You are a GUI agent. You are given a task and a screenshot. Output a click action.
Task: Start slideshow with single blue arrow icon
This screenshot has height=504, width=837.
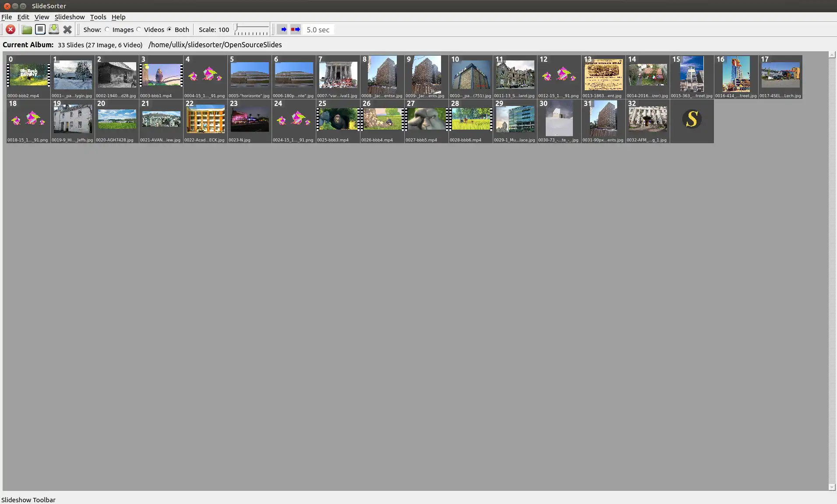283,29
